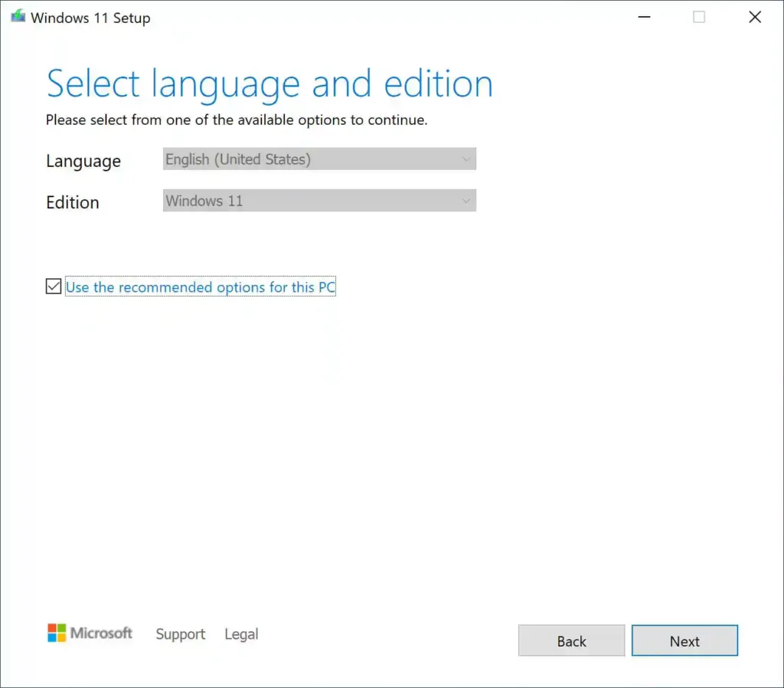Viewport: 784px width, 688px height.
Task: Click the Microsoft logo
Action: point(90,633)
